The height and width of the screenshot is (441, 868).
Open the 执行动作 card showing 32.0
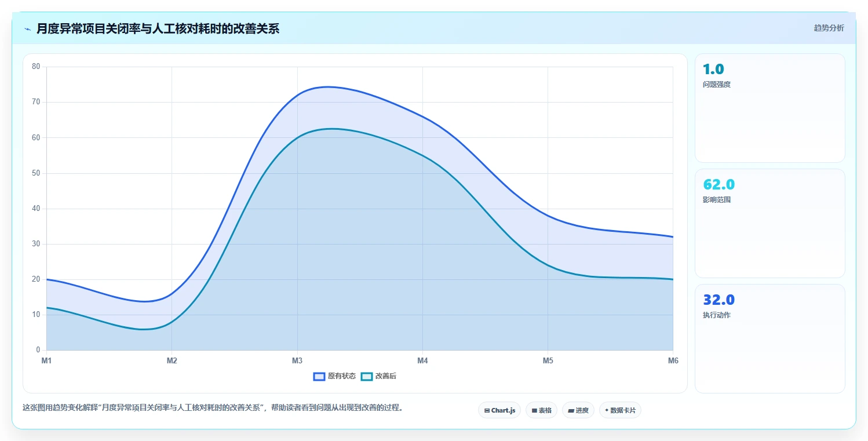point(769,338)
